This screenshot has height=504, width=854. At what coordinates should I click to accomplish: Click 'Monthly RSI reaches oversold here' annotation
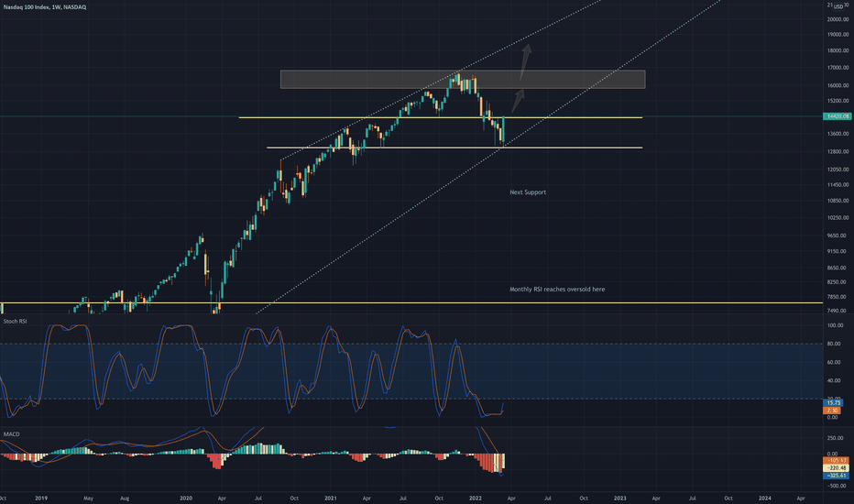pyautogui.click(x=557, y=290)
